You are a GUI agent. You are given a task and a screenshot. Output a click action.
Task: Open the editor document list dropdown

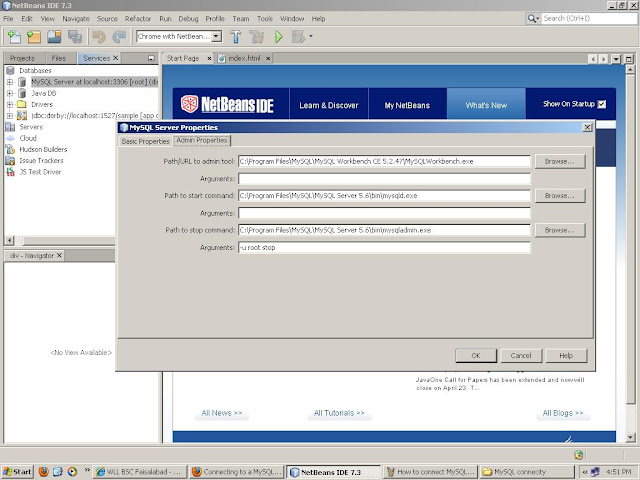tap(616, 59)
